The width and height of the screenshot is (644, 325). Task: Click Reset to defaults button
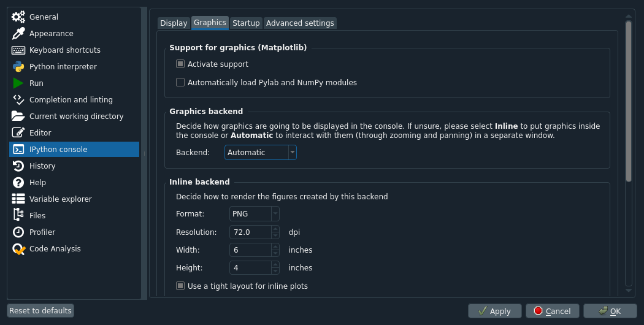(x=40, y=311)
